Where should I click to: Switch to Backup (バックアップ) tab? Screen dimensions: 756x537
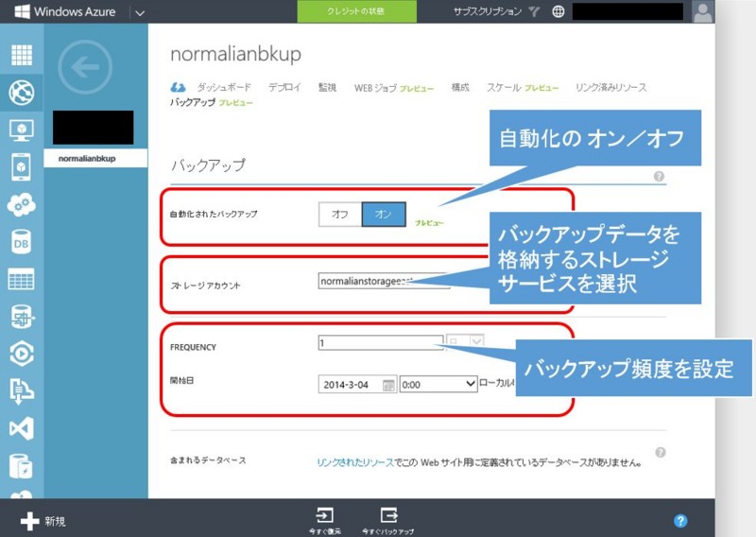tap(193, 102)
